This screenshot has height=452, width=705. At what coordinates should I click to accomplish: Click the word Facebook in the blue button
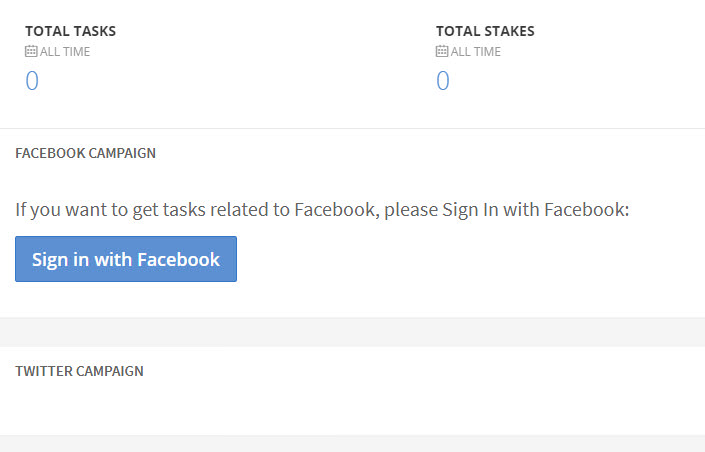pyautogui.click(x=178, y=260)
